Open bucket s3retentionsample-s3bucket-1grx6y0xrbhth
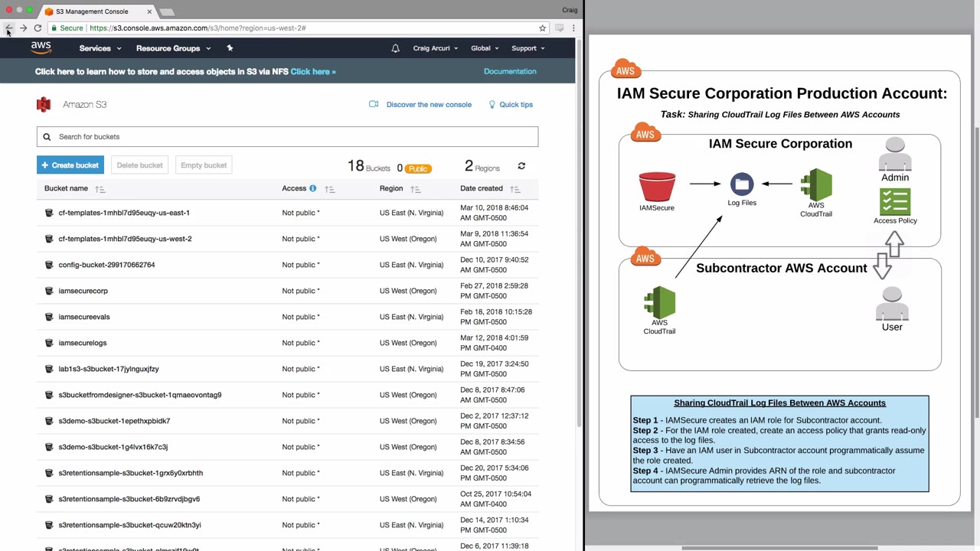 [x=131, y=473]
